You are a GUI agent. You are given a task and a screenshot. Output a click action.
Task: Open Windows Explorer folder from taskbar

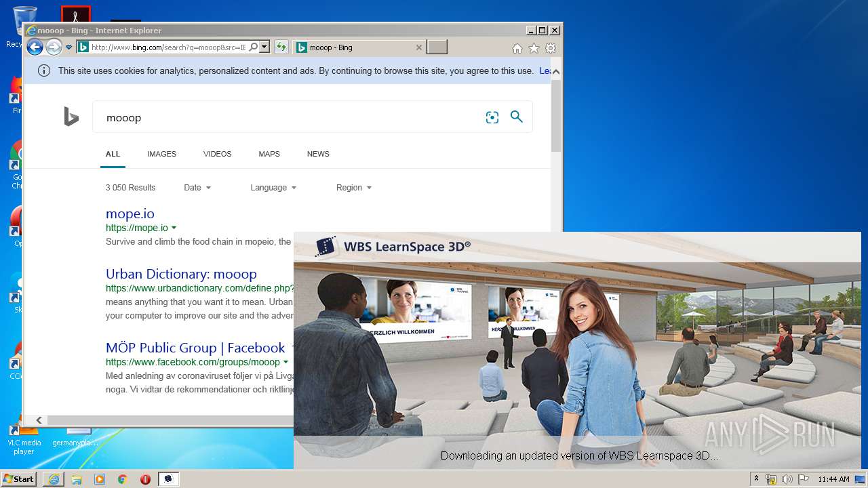[x=77, y=479]
